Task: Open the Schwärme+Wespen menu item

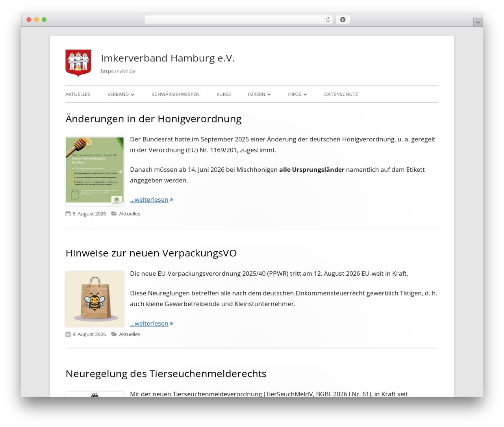Action: click(x=176, y=94)
